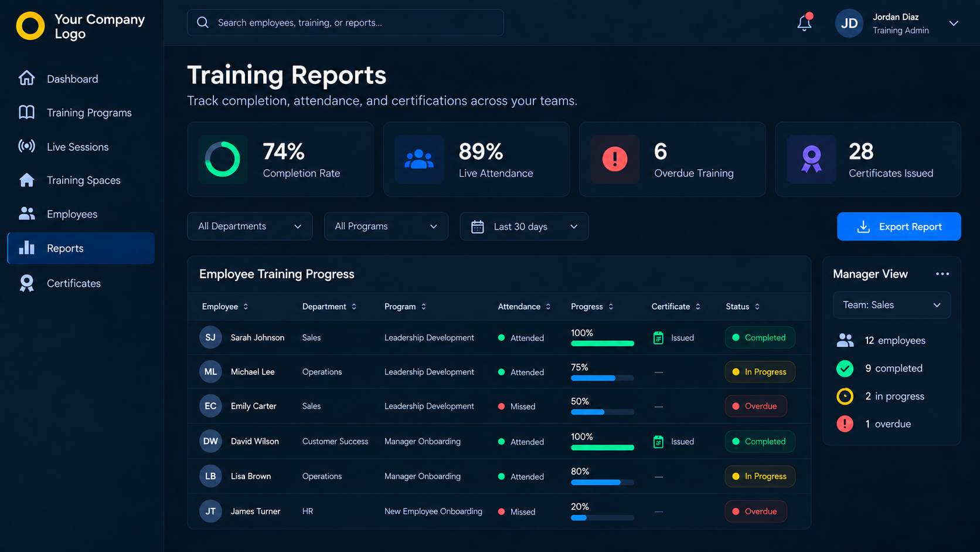Click Lisa Brown's In Progress status badge
980x552 pixels.
click(x=760, y=476)
